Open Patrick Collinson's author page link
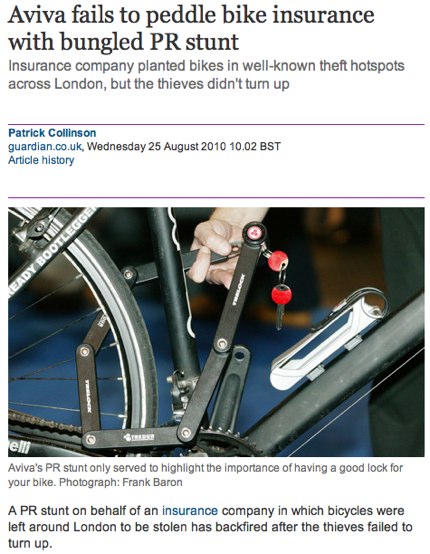This screenshot has width=430, height=554. click(52, 133)
